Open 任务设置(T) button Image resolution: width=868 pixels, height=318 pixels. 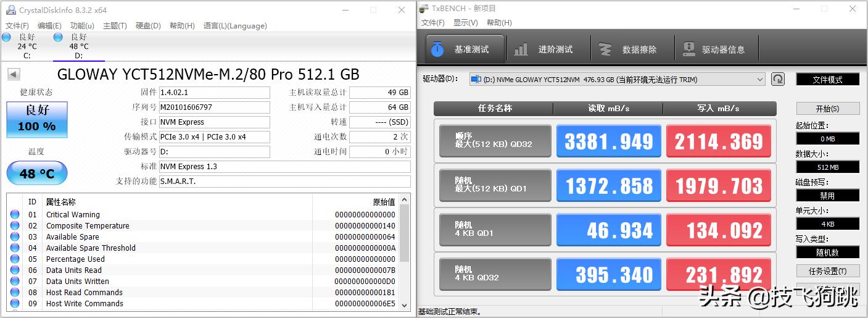tap(827, 271)
